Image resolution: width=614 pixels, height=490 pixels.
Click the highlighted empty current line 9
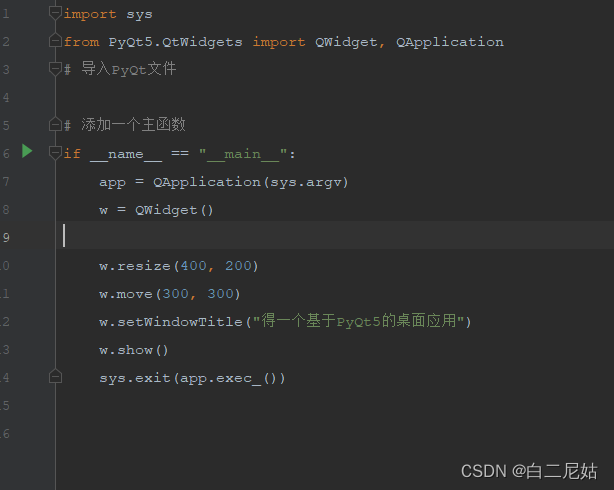(300, 237)
